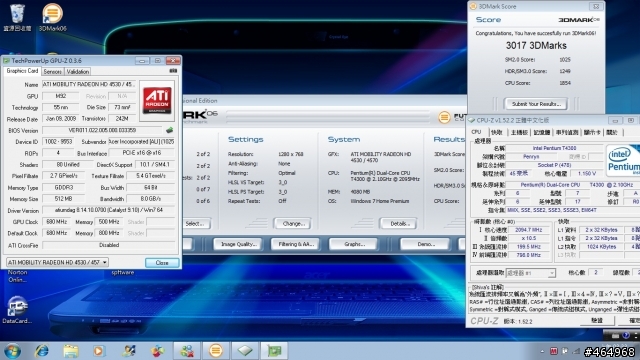Open the GPU selector dropdown in GPU-Z
The width and height of the screenshot is (640, 360).
(x=57, y=262)
